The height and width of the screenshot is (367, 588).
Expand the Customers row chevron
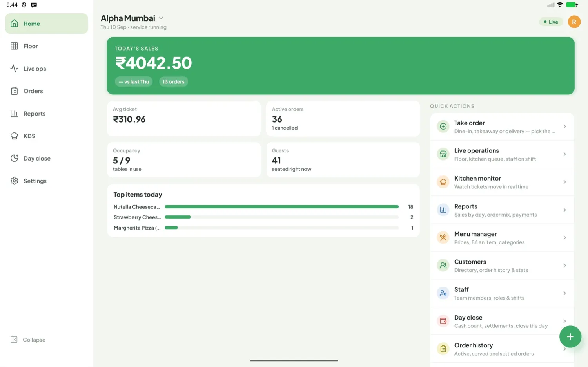(564, 266)
